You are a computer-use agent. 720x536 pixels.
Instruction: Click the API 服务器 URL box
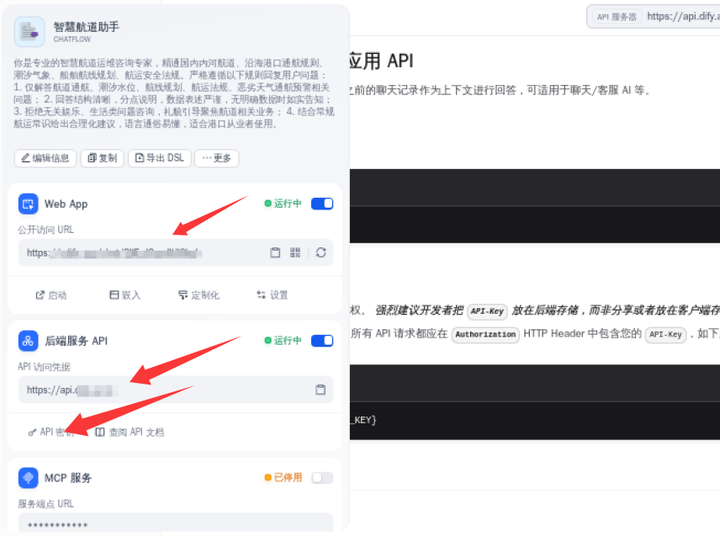tap(653, 17)
